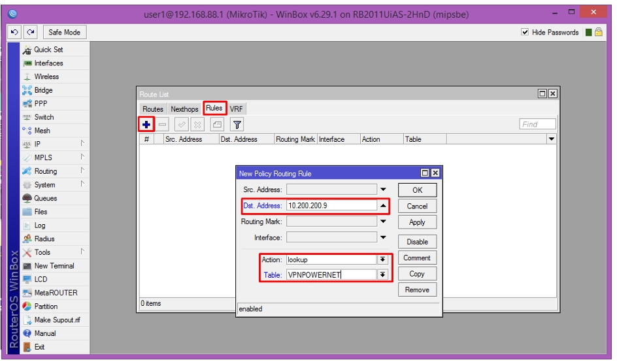Click the Dst. Address input 10.200.200.9
This screenshot has height=364, width=617.
tap(331, 205)
